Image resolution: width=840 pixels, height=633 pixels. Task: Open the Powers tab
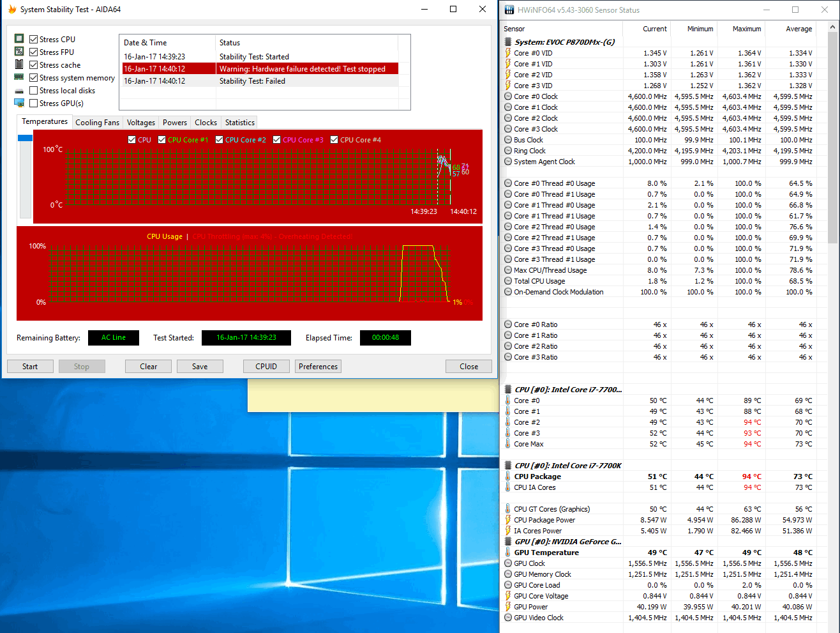174,123
